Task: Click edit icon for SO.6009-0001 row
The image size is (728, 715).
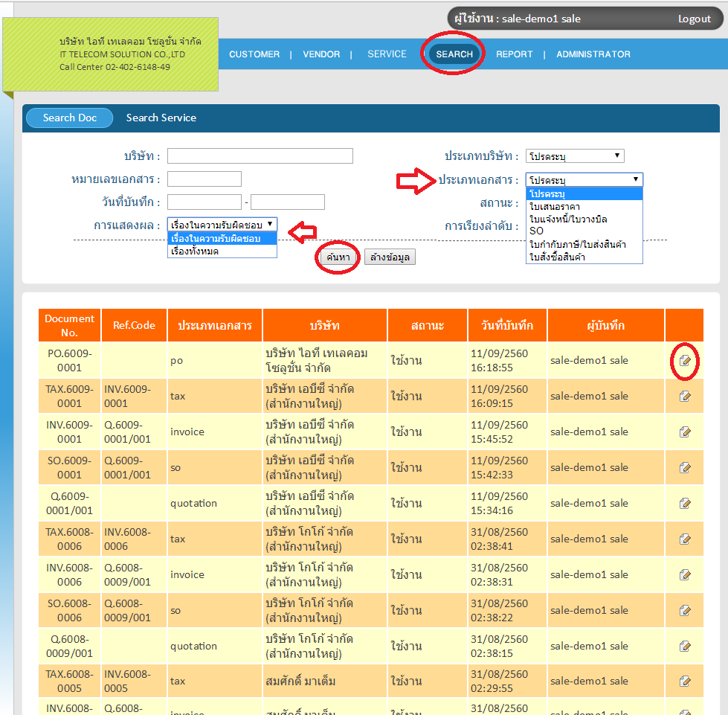Action: click(x=685, y=467)
